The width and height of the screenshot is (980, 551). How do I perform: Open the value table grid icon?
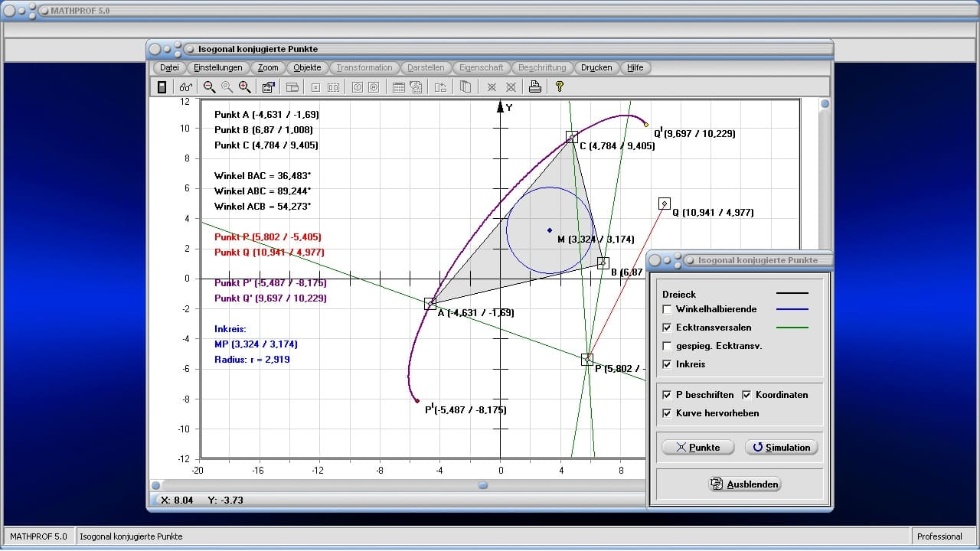(398, 87)
